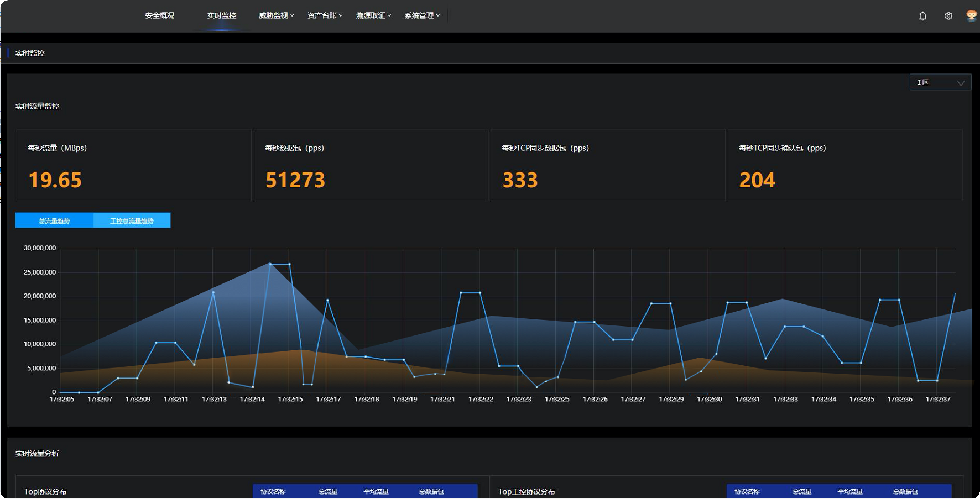This screenshot has width=980, height=499.
Task: Click 总数据包 header in Top协议分布 table
Action: coord(431,491)
